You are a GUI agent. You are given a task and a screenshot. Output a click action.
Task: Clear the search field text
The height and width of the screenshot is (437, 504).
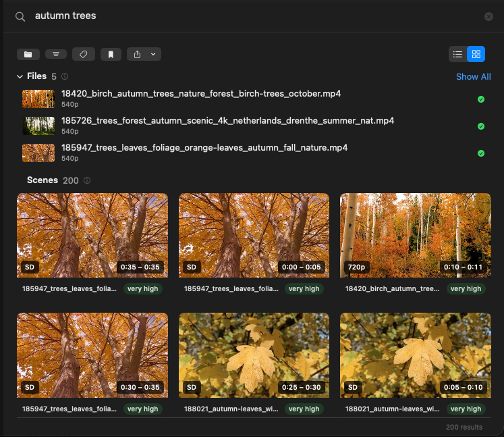click(488, 16)
